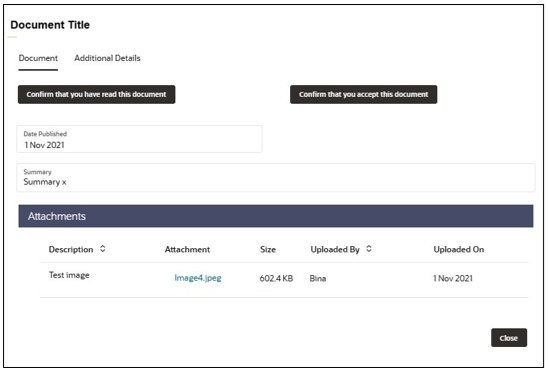
Task: Click the '602.4 KB' size cell
Action: pos(276,278)
